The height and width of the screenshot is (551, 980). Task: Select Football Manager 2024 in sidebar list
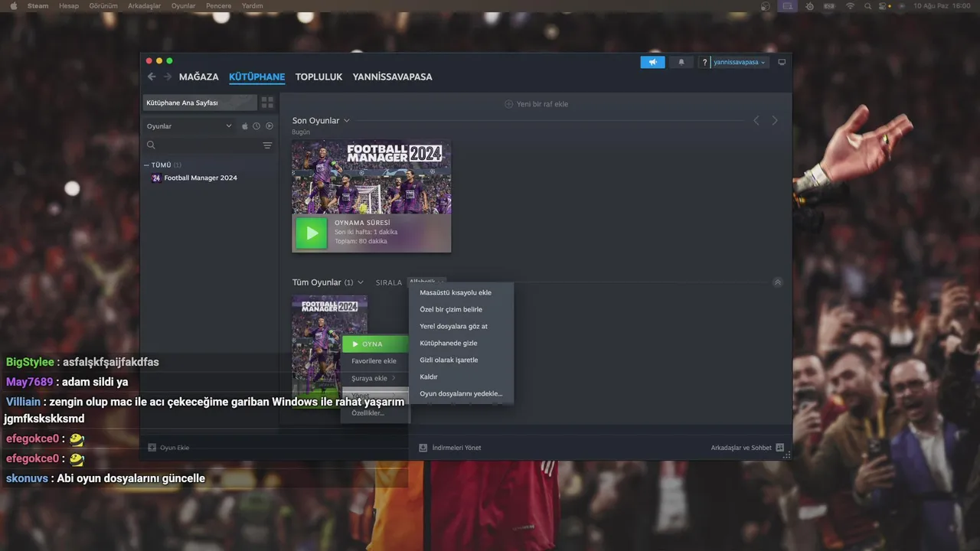(x=201, y=178)
